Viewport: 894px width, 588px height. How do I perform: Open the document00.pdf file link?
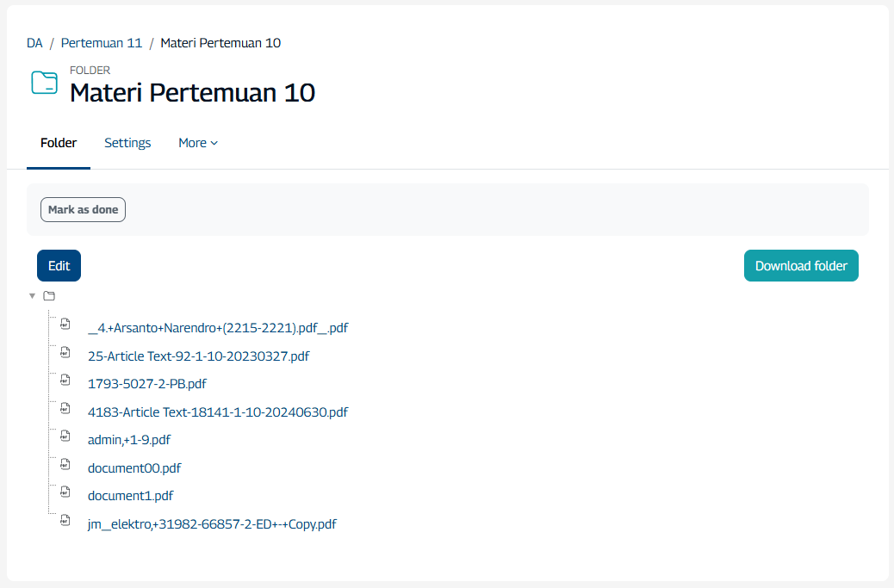(x=134, y=468)
